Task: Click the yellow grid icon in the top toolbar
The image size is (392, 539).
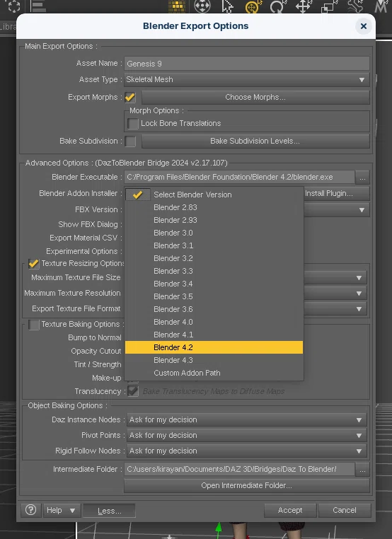Action: click(x=177, y=6)
